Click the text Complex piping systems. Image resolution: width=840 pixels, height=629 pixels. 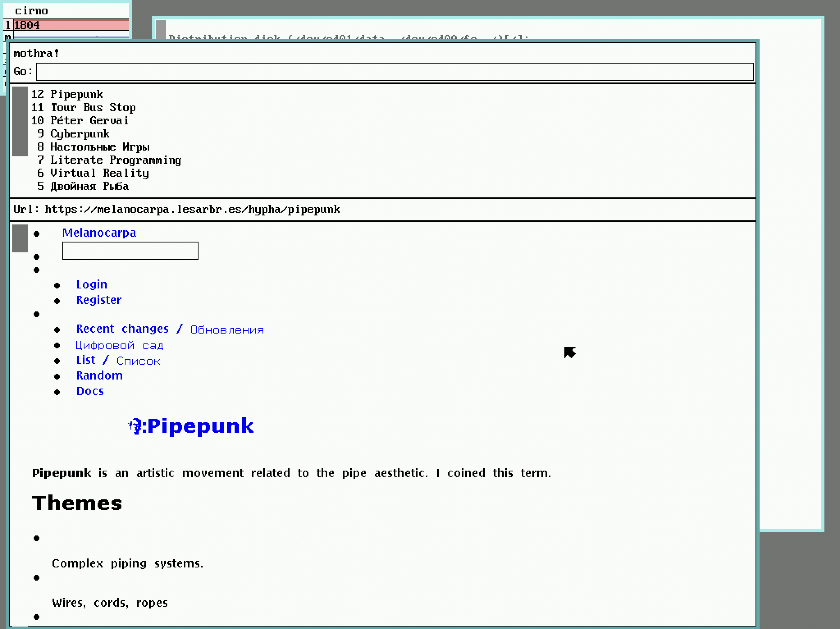pyautogui.click(x=128, y=564)
